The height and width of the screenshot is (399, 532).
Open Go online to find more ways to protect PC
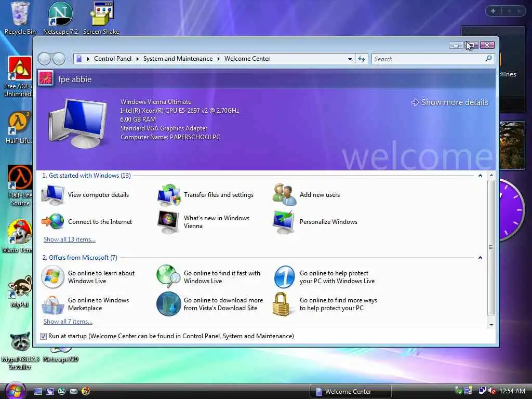(325, 304)
